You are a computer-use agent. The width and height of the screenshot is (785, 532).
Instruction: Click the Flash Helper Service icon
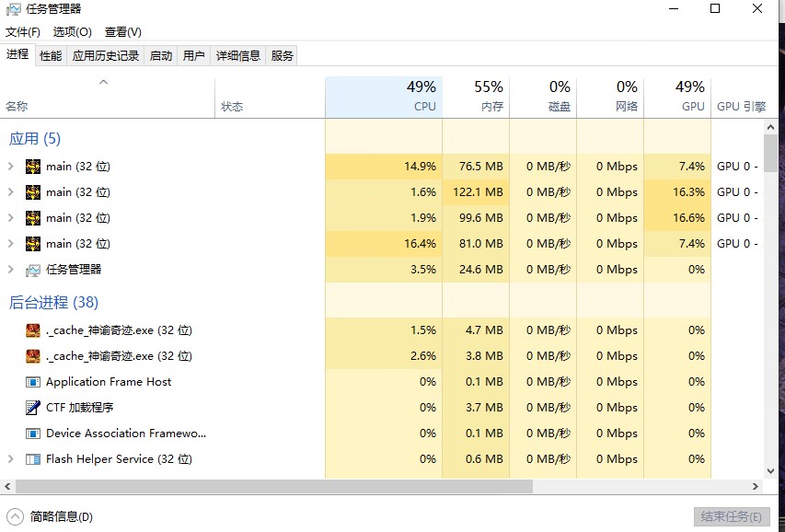(33, 459)
